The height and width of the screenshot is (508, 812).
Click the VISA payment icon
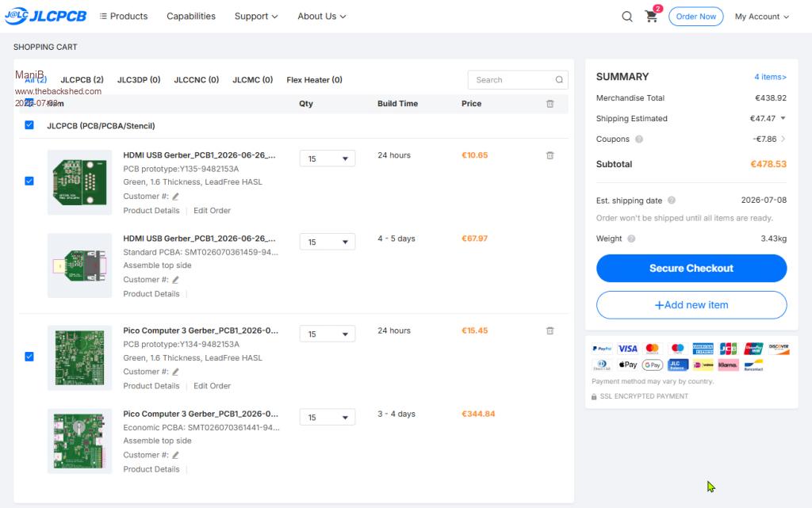click(x=628, y=349)
